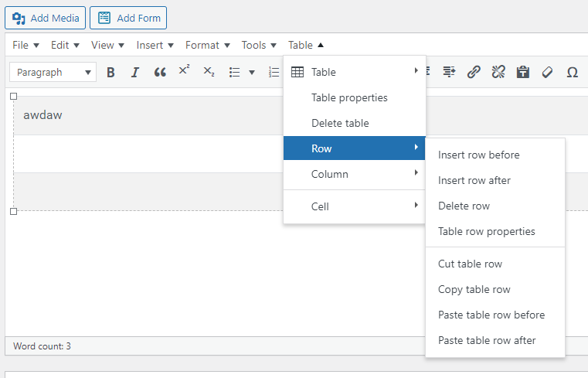Select Copy table row

coord(495,290)
